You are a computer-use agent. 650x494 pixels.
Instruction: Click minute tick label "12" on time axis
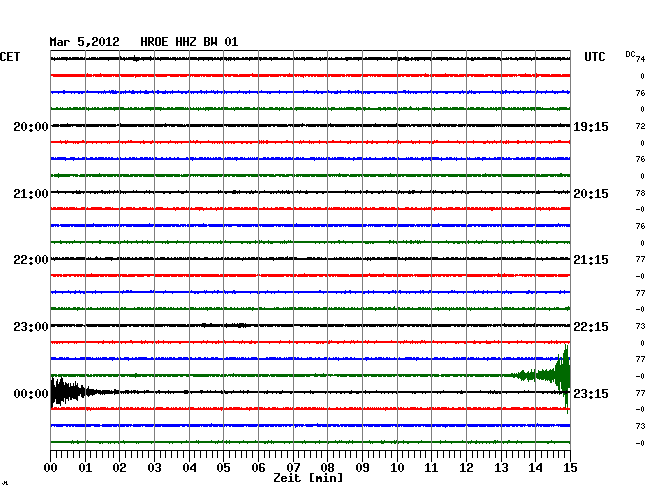pos(466,467)
